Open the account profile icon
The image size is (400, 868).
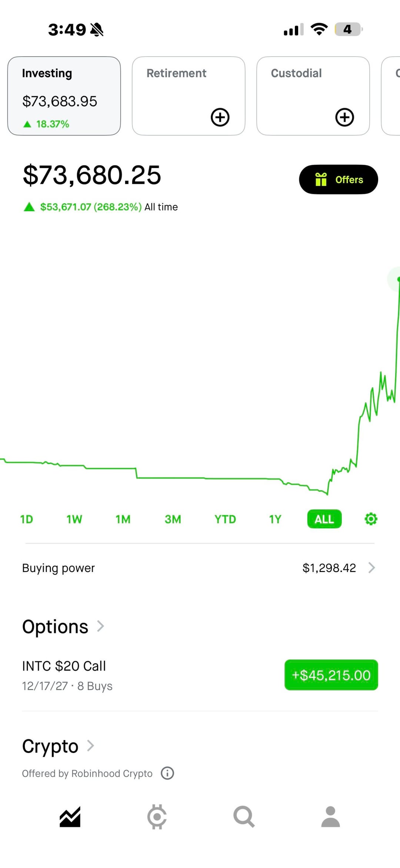click(330, 817)
